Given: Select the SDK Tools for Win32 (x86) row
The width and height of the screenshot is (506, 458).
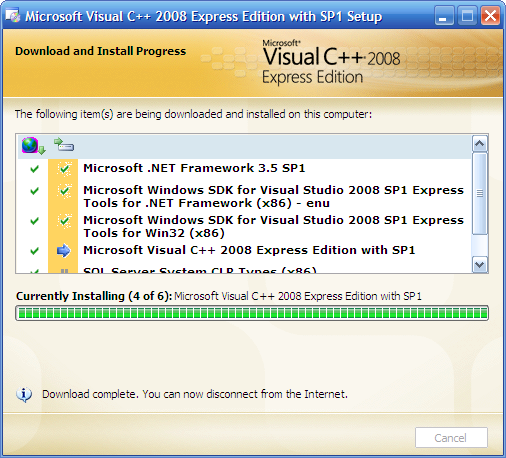Looking at the screenshot, I should (244, 226).
